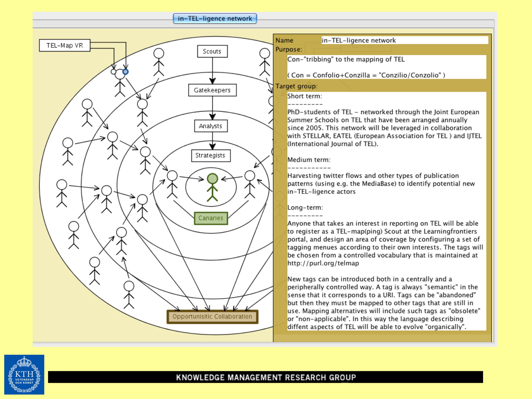This screenshot has height=399, width=532.
Task: Click the green Canaries box
Action: [211, 218]
